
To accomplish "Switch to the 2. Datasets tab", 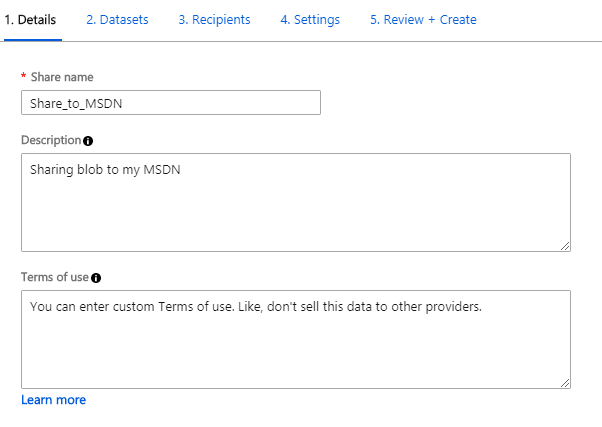I will (x=117, y=20).
